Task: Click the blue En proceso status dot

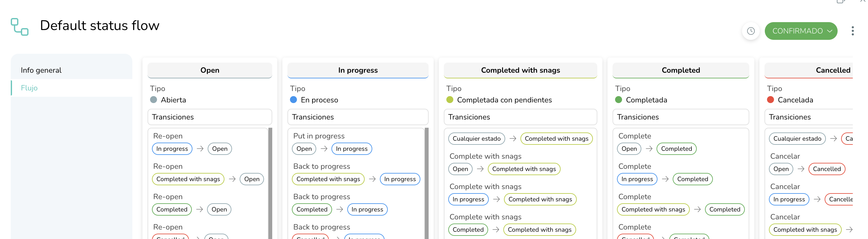Action: (293, 100)
